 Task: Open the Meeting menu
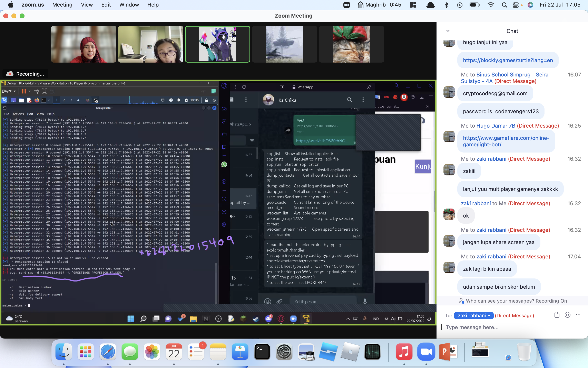62,5
